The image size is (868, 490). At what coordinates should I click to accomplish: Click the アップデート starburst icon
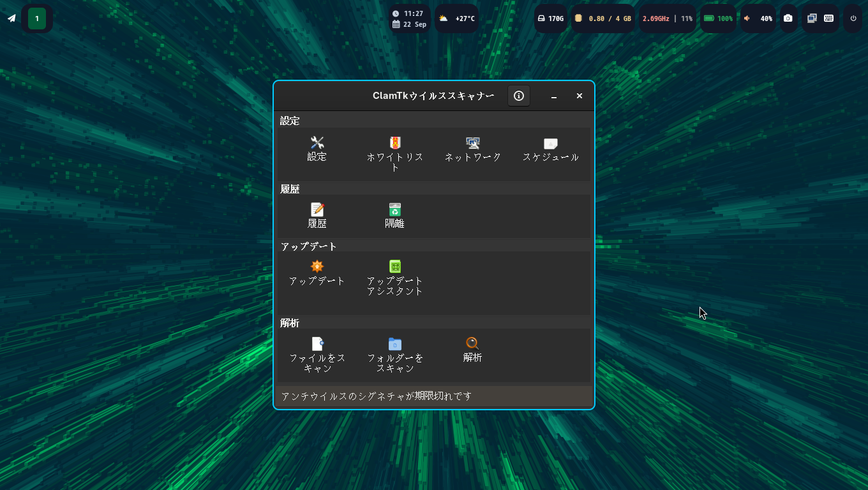click(317, 267)
